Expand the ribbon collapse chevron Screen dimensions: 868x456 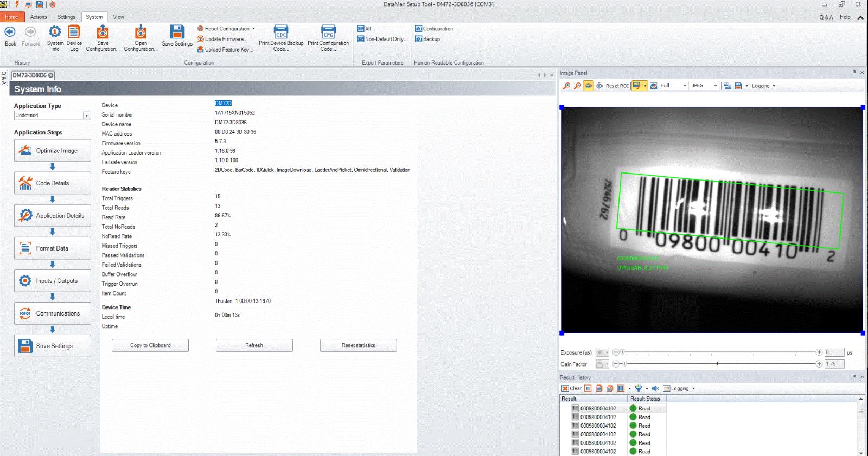pyautogui.click(x=860, y=17)
